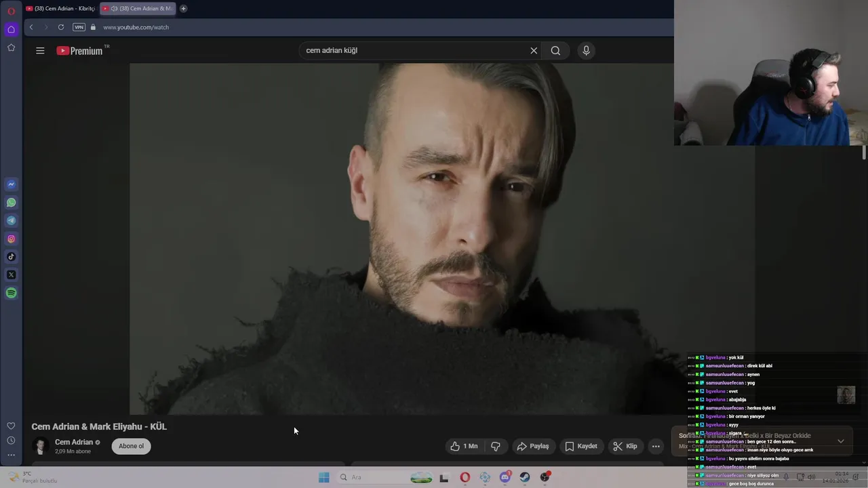Save video with Kaydet button

[582, 446]
